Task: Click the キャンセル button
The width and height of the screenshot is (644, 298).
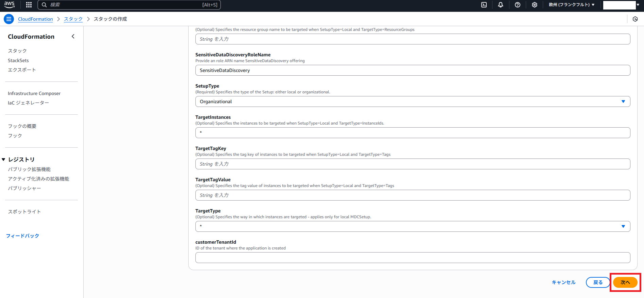Action: [563, 282]
